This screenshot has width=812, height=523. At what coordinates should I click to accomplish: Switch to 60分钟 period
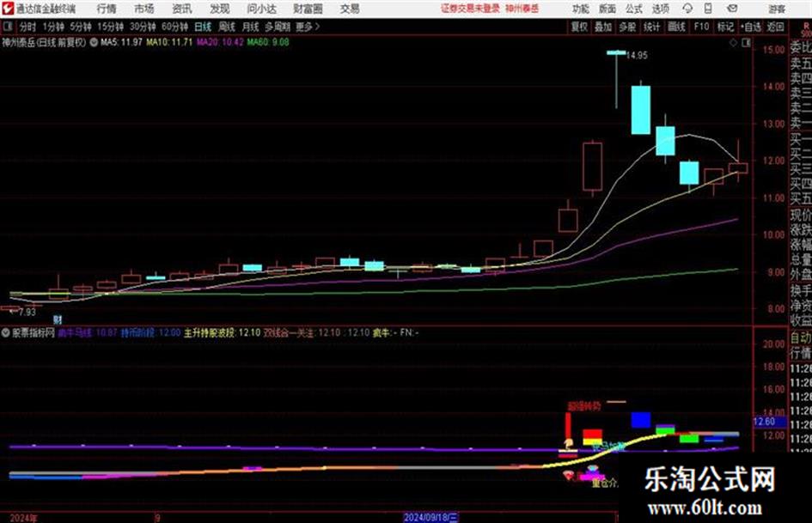pos(175,27)
